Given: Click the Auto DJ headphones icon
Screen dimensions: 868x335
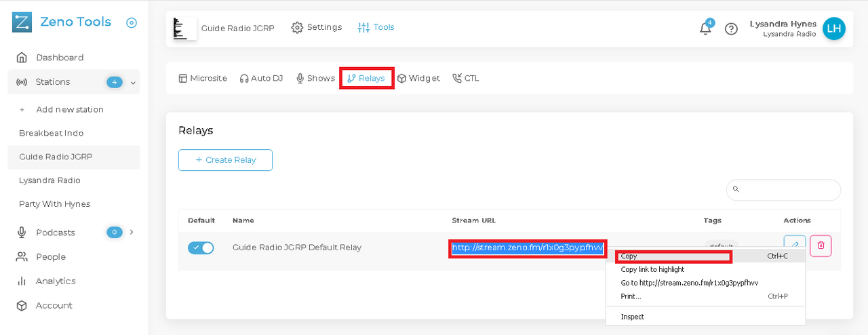Looking at the screenshot, I should [x=244, y=79].
